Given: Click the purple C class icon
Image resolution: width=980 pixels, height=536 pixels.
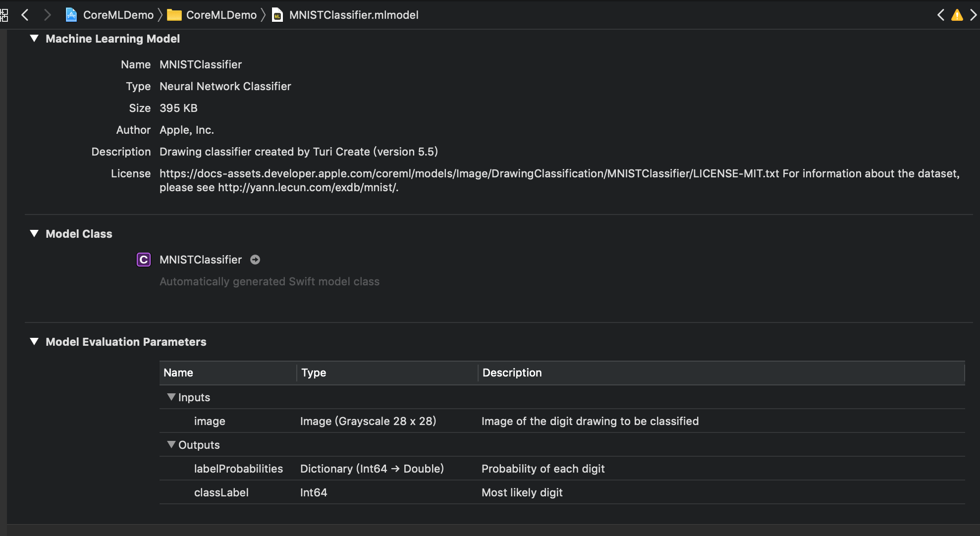Looking at the screenshot, I should [144, 260].
